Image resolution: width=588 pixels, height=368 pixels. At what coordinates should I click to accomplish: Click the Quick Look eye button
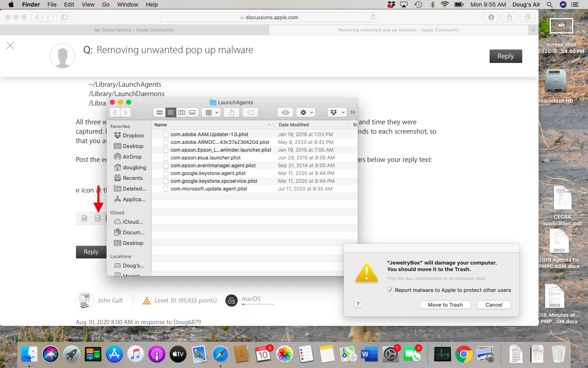(285, 112)
